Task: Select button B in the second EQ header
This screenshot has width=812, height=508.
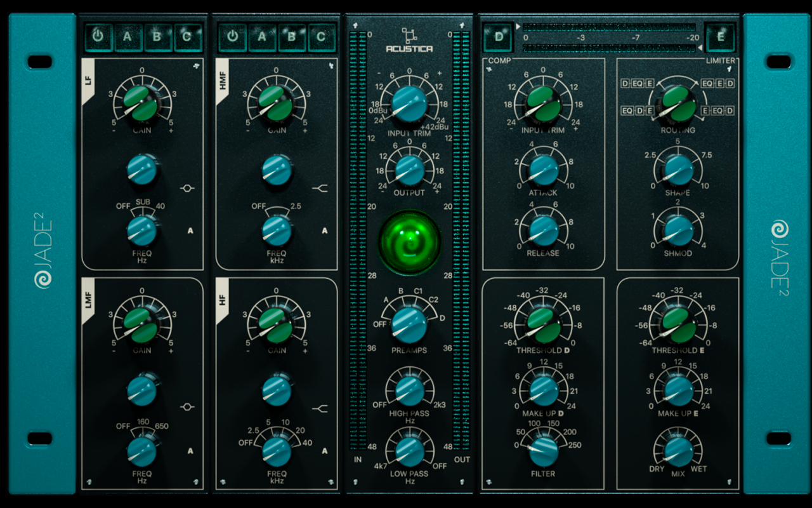Action: 292,37
